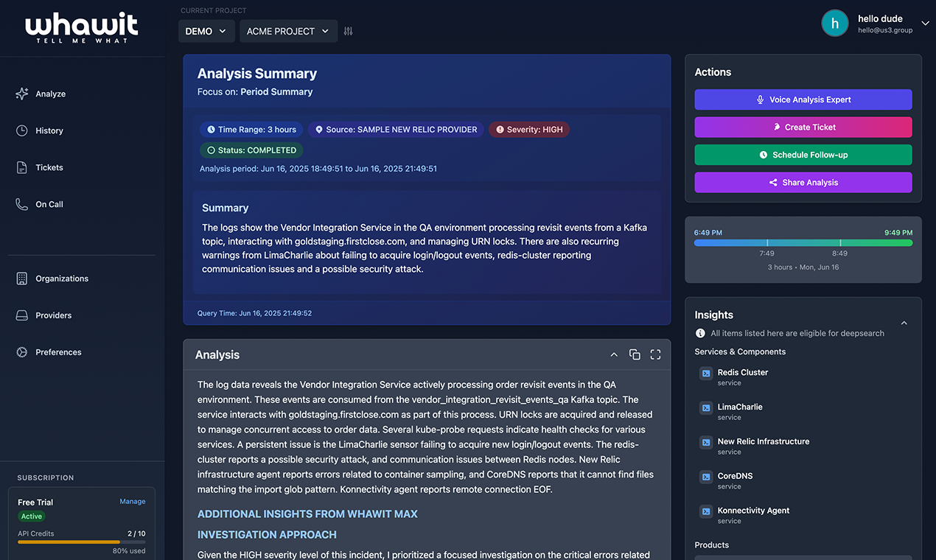Click the hello dude user name
The width and height of the screenshot is (936, 560).
point(880,19)
